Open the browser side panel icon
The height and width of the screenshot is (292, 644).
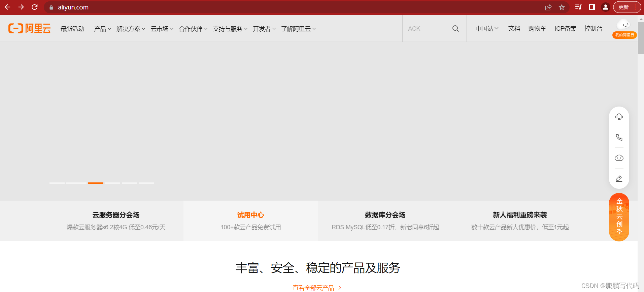(592, 7)
